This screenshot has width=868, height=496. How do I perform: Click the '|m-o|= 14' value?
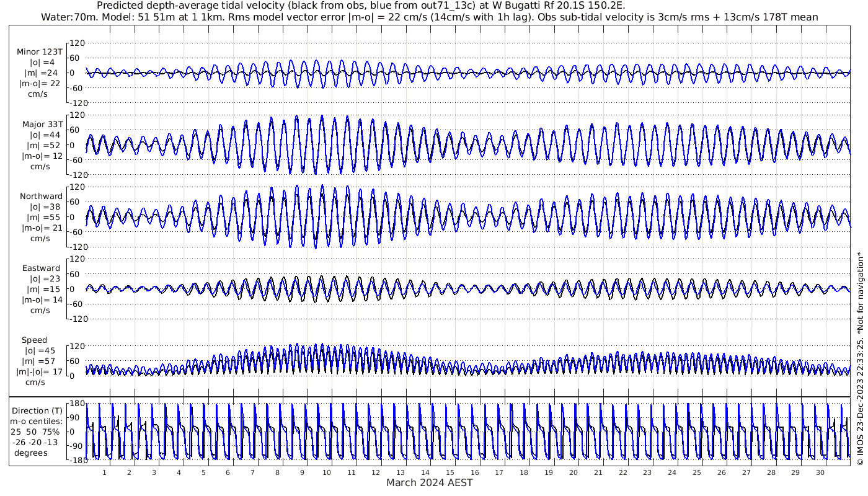click(x=42, y=300)
